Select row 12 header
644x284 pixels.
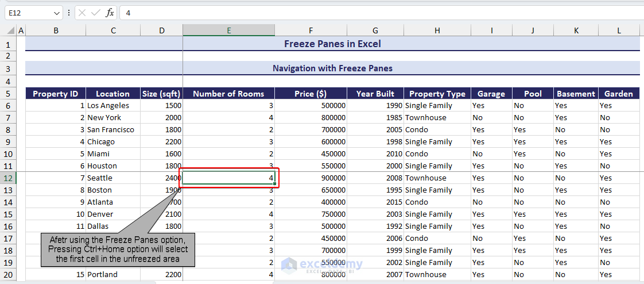[x=8, y=178]
